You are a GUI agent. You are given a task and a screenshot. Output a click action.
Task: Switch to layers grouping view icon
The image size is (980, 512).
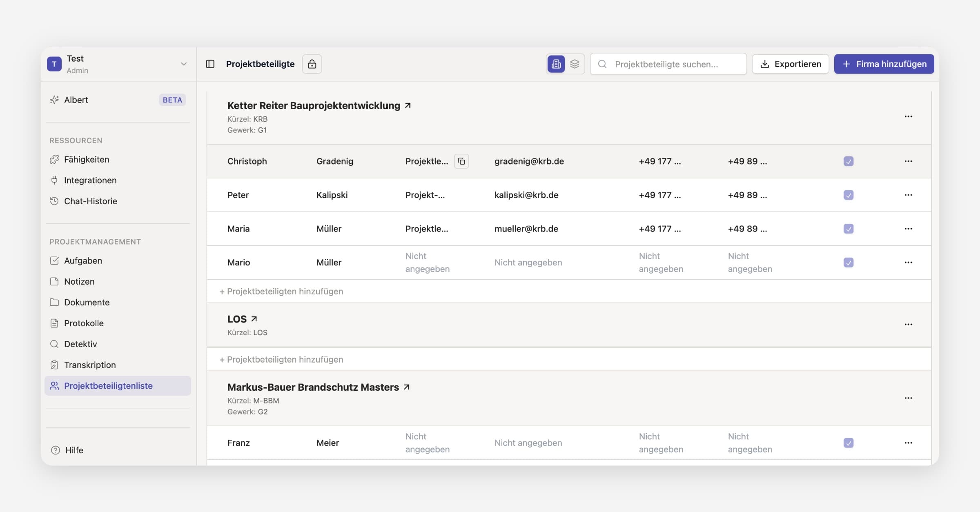click(x=575, y=64)
